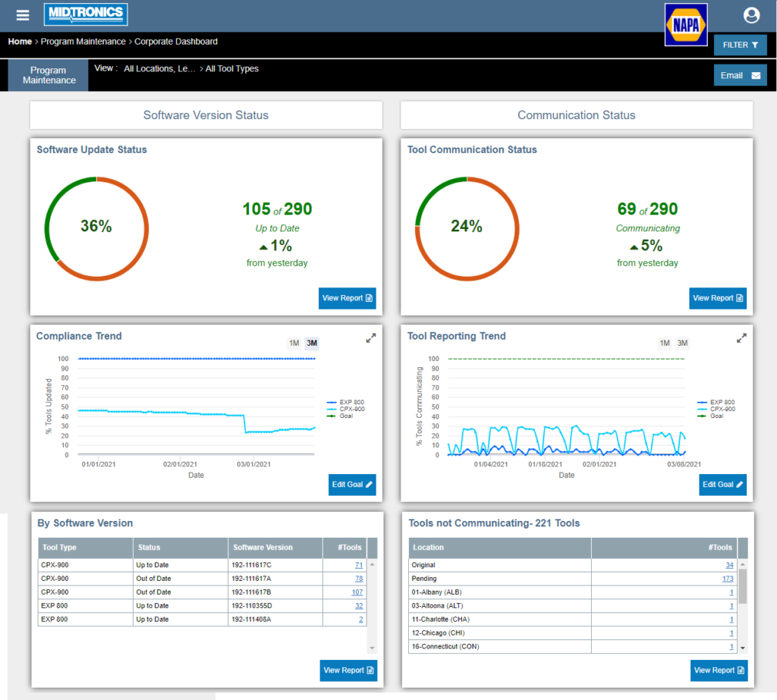
Task: Expand the Tool Reporting Trend chart
Action: click(x=741, y=338)
